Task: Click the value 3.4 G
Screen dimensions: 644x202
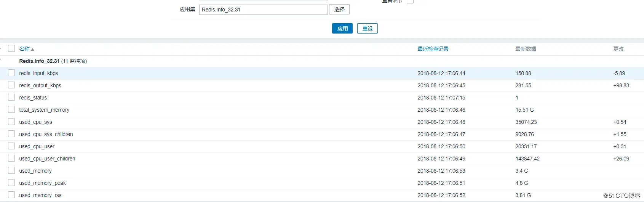Action: click(522, 171)
